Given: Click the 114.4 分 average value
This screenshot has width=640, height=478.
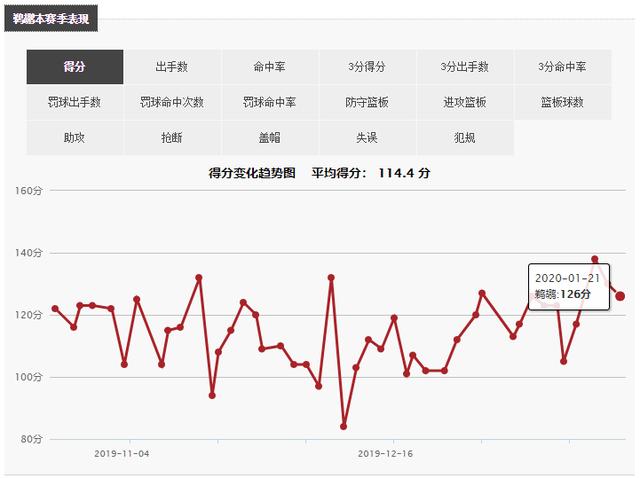Looking at the screenshot, I should pos(404,173).
